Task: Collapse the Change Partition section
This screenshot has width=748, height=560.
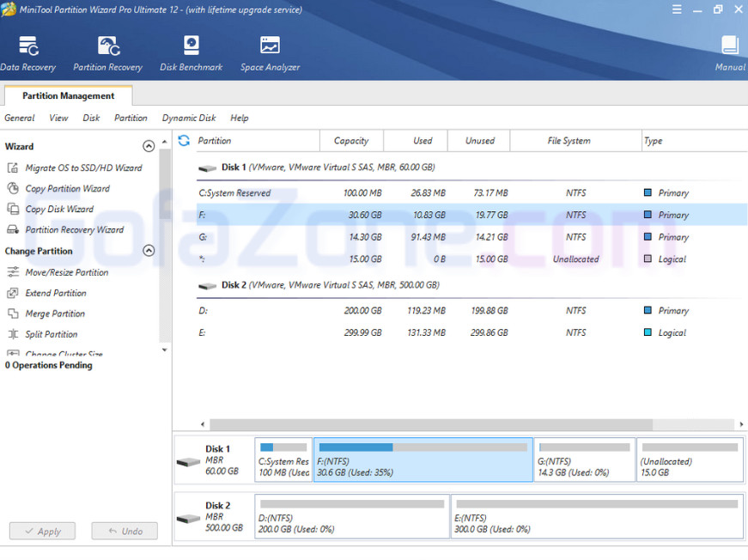Action: [149, 252]
